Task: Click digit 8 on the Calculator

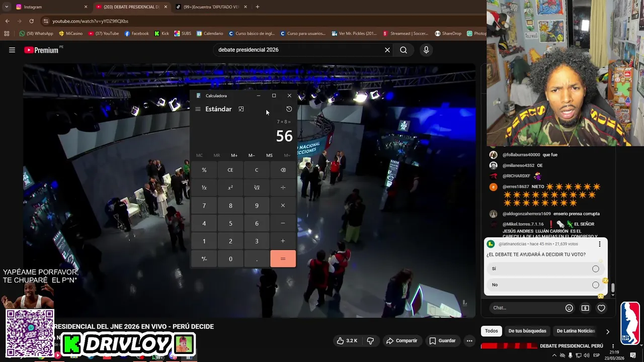Action: (x=230, y=206)
